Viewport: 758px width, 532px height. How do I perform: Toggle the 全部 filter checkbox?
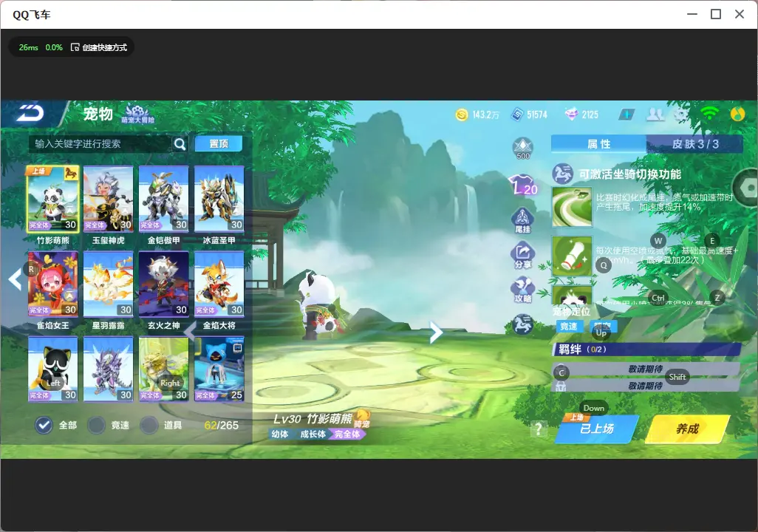pyautogui.click(x=44, y=425)
